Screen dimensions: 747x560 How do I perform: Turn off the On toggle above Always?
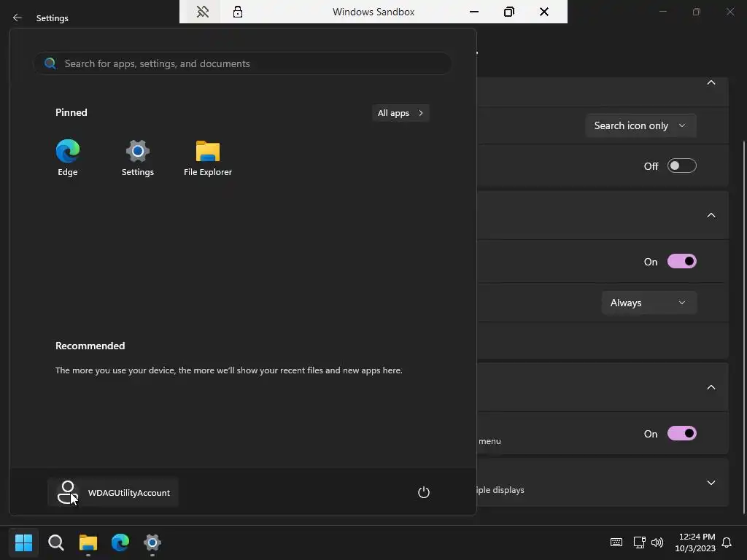coord(682,262)
